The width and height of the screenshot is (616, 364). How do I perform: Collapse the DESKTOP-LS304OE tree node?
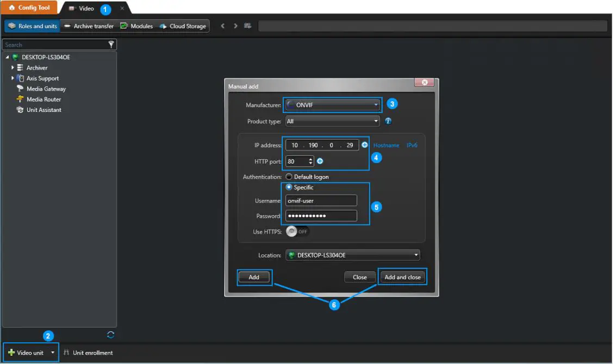[x=7, y=57]
